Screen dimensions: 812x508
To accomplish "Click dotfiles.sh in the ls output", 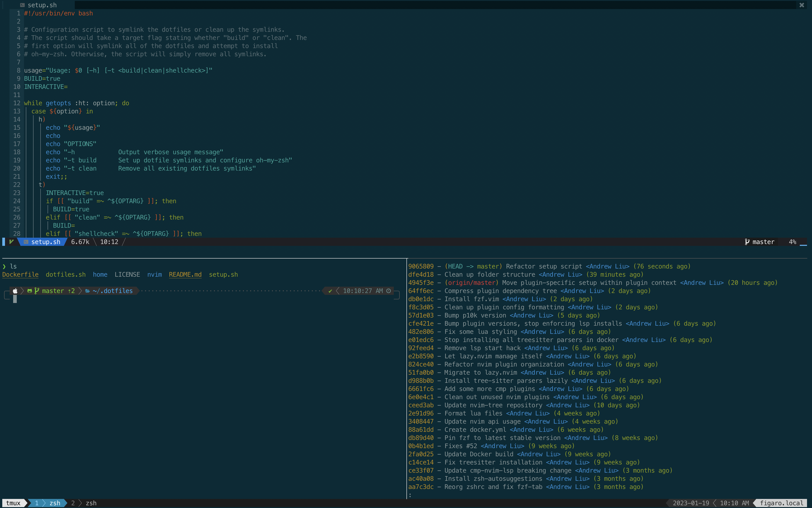I will (x=66, y=274).
